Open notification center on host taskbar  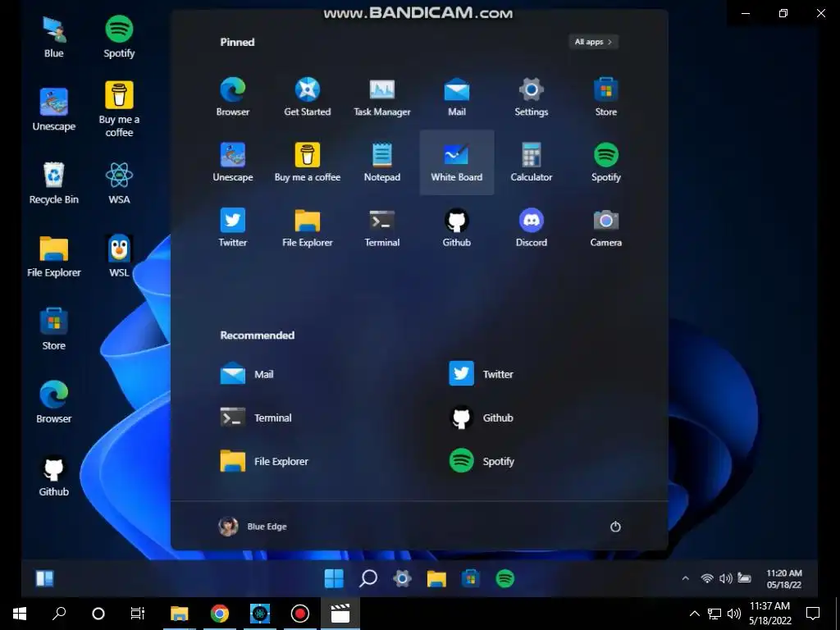(813, 614)
